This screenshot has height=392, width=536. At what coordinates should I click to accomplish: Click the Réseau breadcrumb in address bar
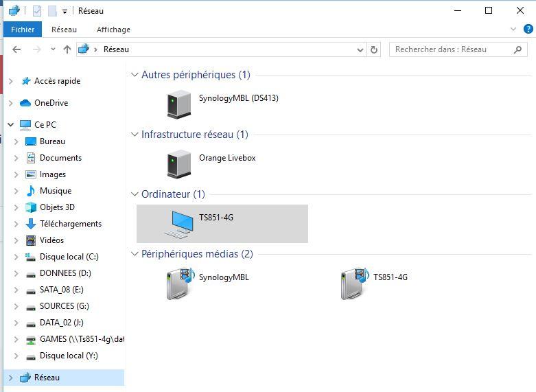pyautogui.click(x=116, y=49)
